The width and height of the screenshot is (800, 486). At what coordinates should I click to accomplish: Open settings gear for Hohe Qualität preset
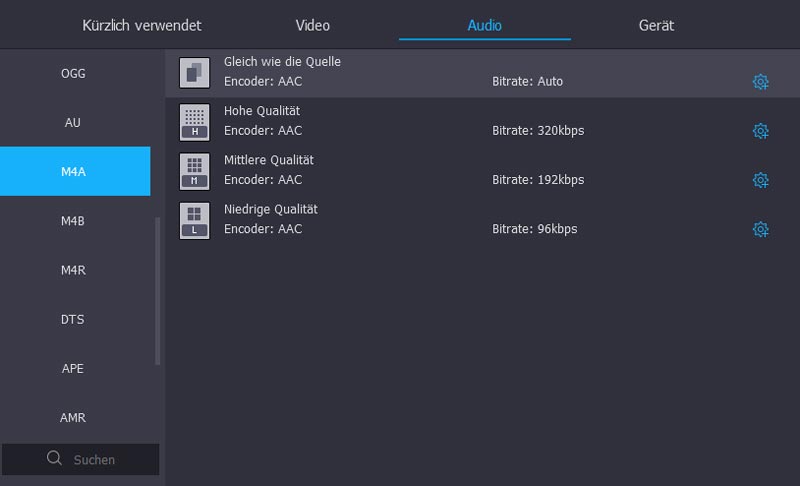pos(760,131)
